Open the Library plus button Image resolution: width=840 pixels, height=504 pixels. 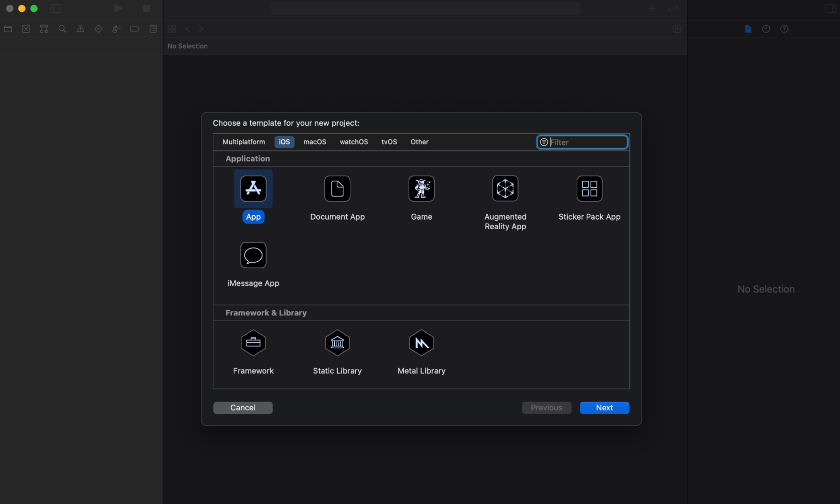coord(652,8)
